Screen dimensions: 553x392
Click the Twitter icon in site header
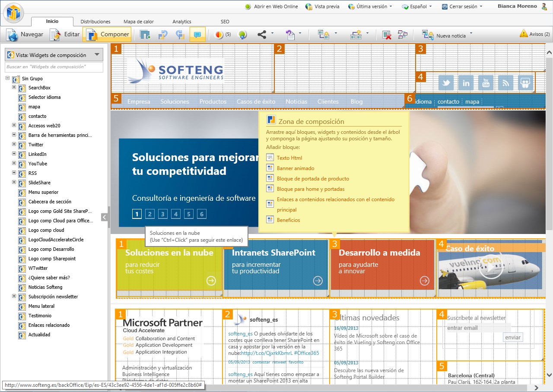[446, 83]
